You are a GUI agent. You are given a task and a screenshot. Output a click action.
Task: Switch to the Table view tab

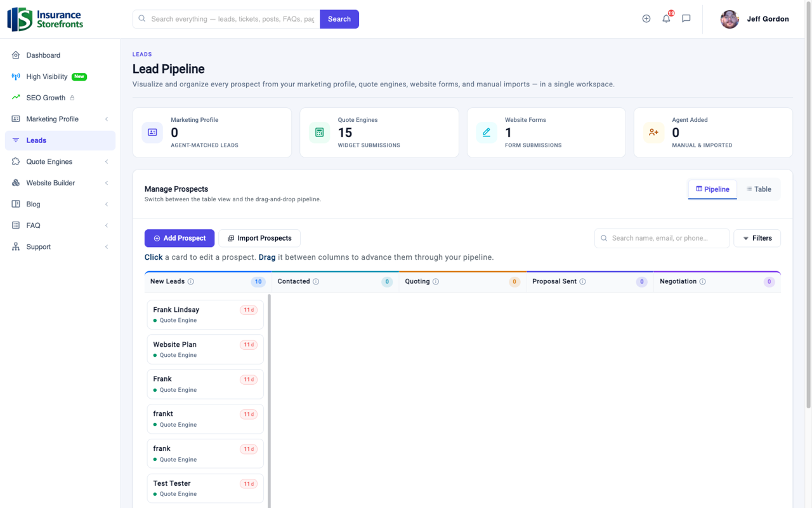coord(759,189)
